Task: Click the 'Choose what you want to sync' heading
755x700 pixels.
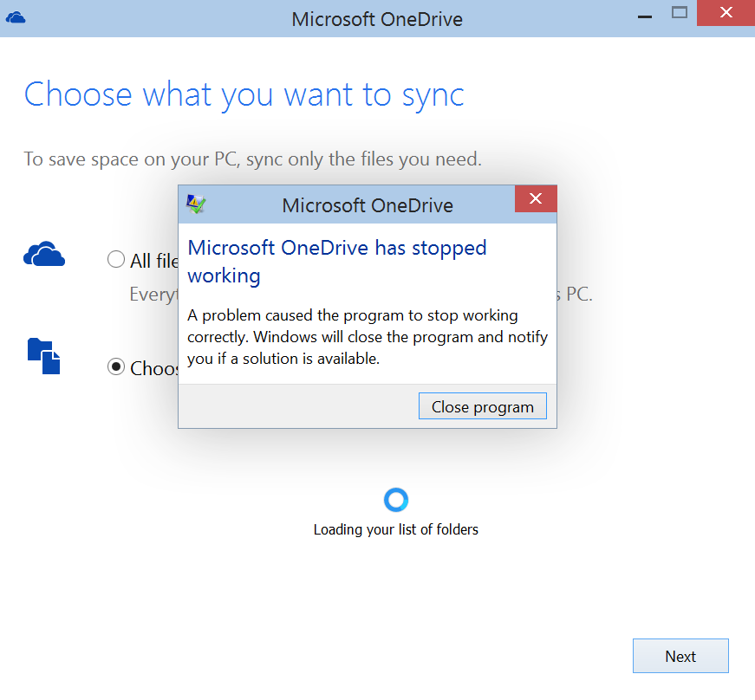Action: [244, 94]
